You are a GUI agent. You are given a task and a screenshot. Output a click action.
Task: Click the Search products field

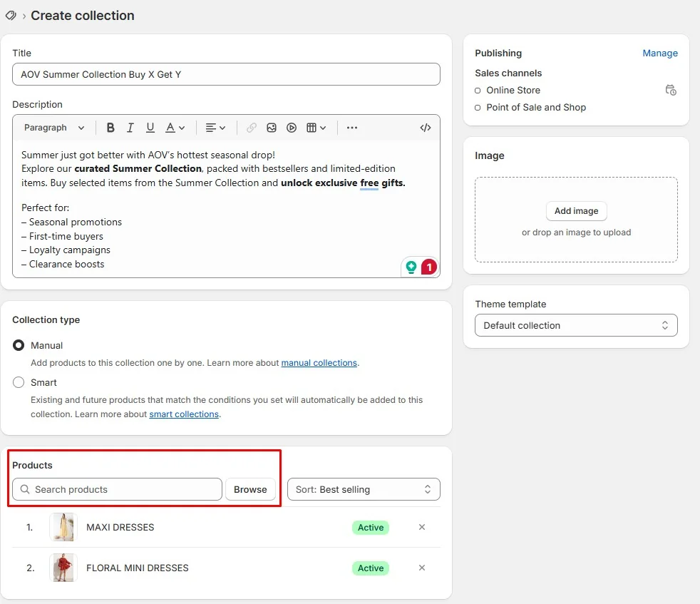pos(117,489)
